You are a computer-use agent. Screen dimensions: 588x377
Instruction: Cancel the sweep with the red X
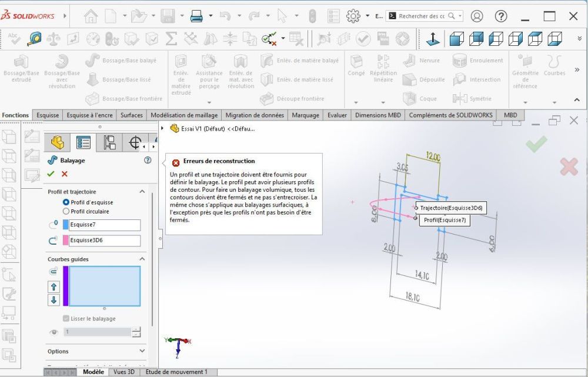[65, 174]
